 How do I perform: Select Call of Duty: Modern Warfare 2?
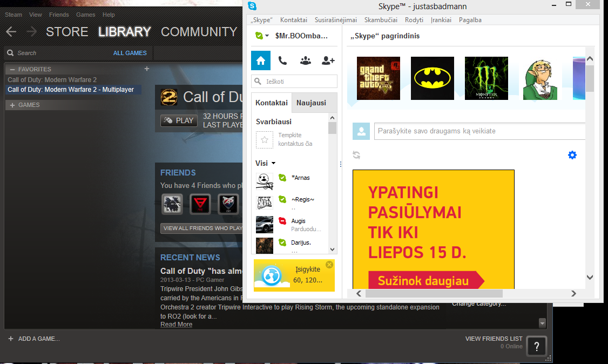(52, 80)
